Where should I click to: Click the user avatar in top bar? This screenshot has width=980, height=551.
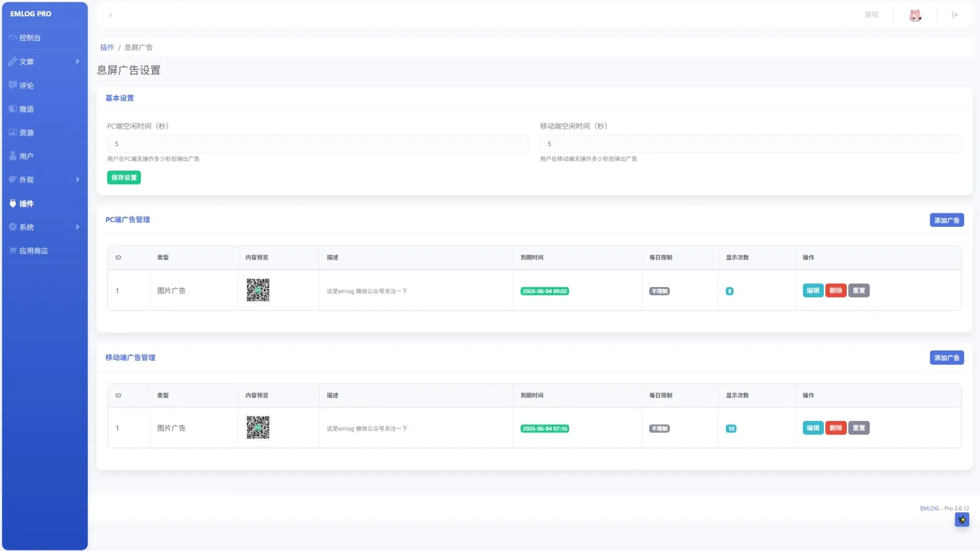click(x=915, y=15)
